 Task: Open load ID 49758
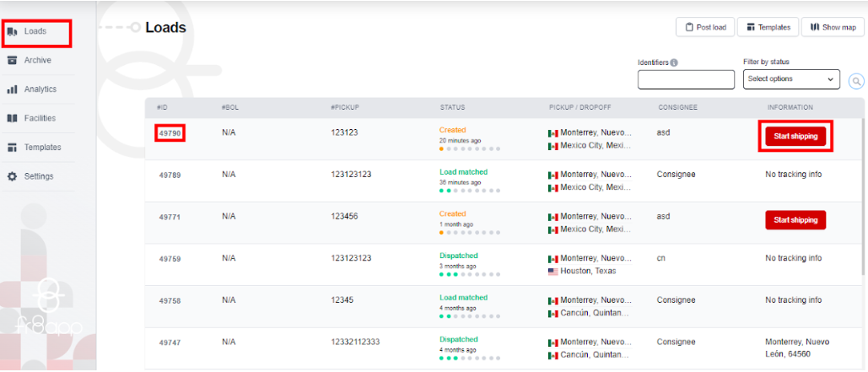pos(170,300)
